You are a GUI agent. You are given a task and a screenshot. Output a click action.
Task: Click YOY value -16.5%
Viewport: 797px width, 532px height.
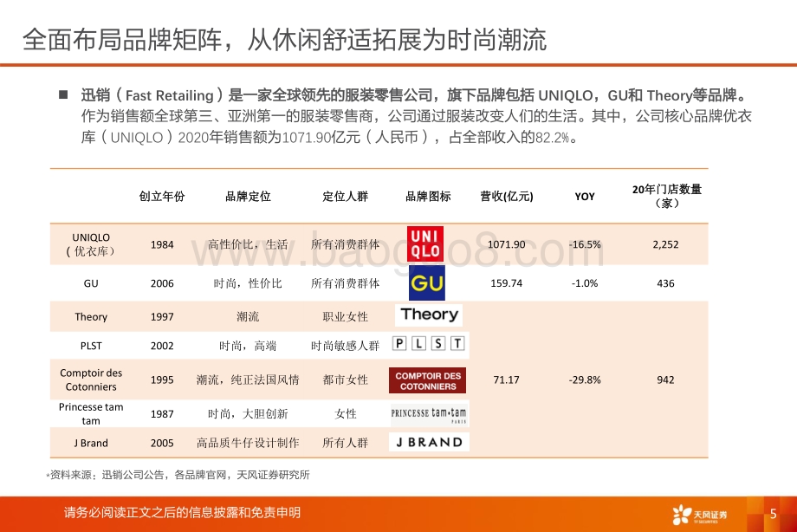coord(585,244)
